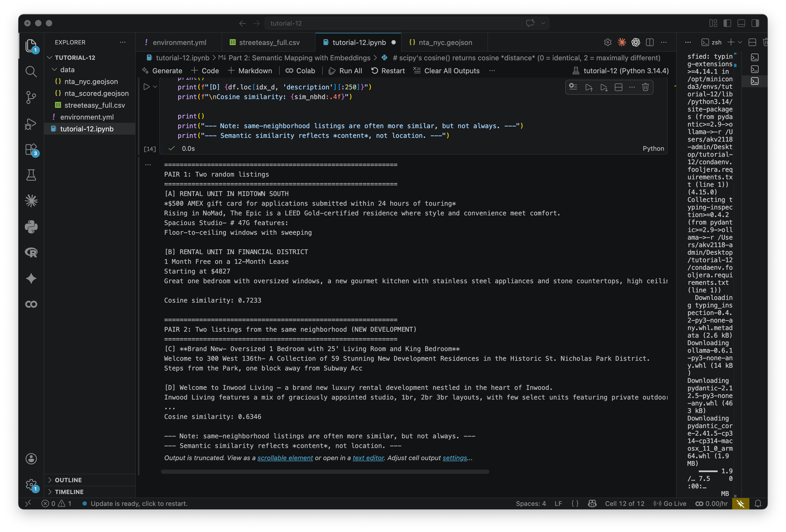Open the scrollable element link
Viewport: 786px width, 532px height.
285,458
